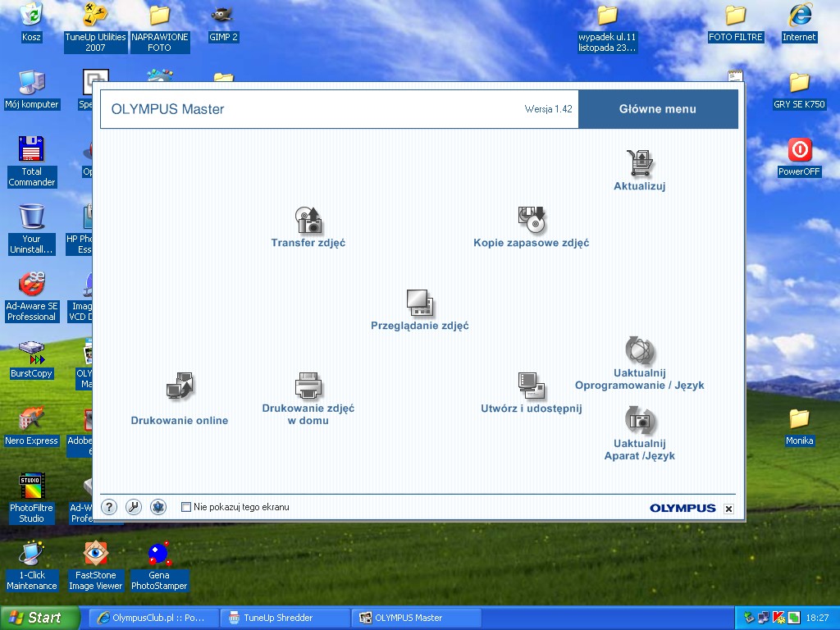Click the blue sphere icon beside the wrench
Screen dimensions: 840x630
coord(158,507)
